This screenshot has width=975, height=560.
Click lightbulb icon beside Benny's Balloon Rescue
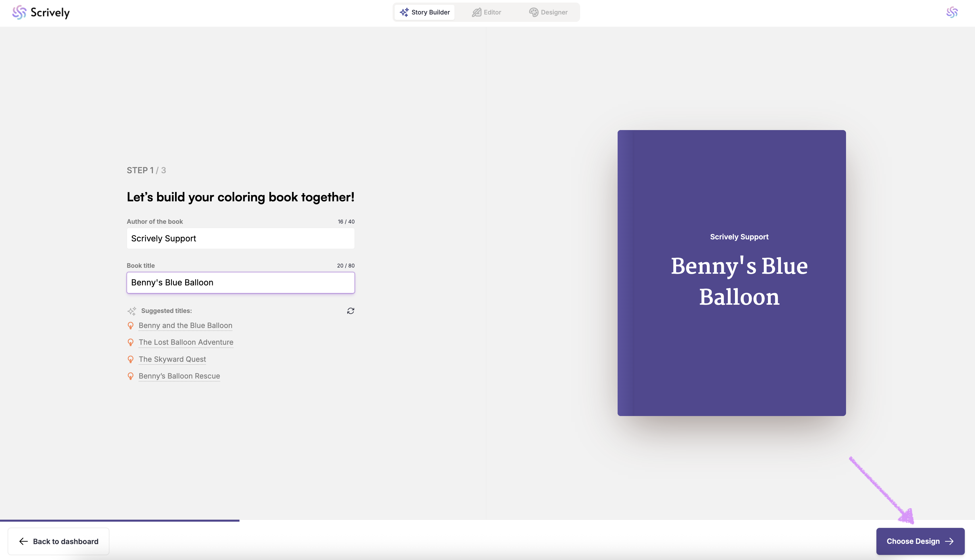[130, 376]
